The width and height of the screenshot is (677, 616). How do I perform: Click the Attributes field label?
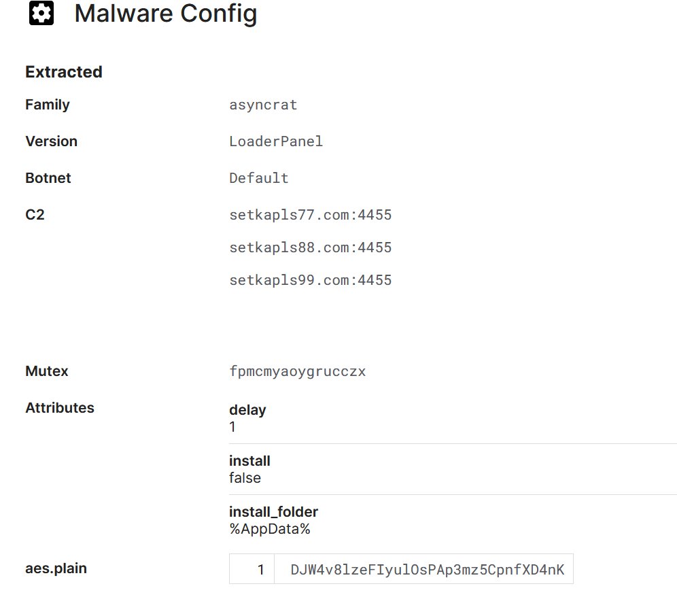click(x=60, y=408)
